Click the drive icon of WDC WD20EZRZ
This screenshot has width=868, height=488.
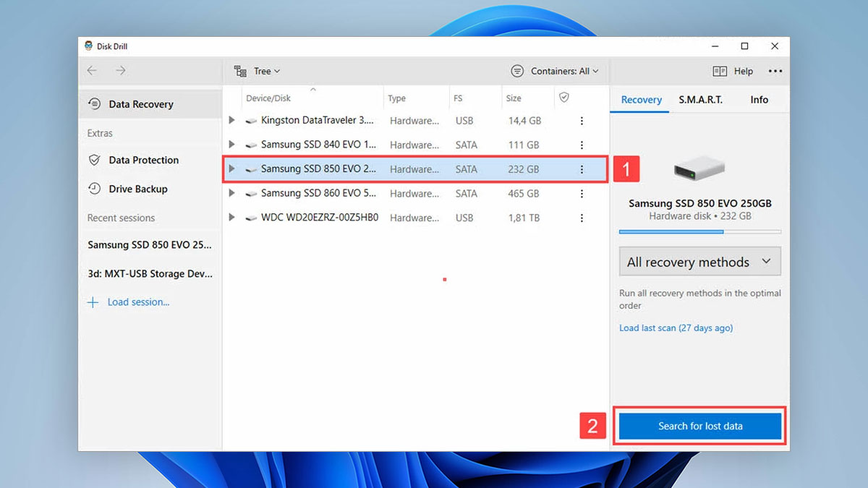(x=251, y=218)
